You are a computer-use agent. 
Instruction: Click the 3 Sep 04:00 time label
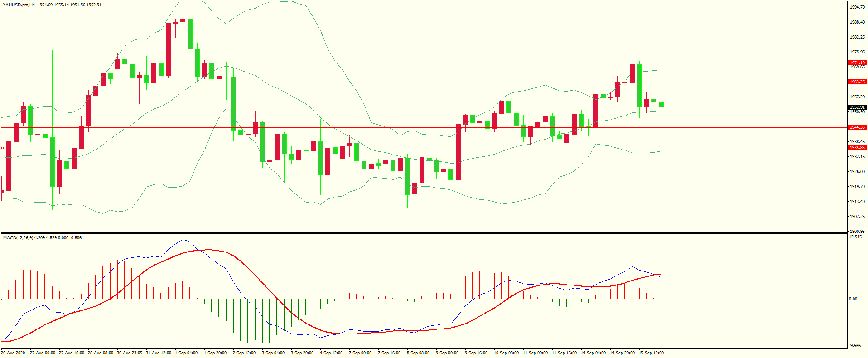point(273,353)
